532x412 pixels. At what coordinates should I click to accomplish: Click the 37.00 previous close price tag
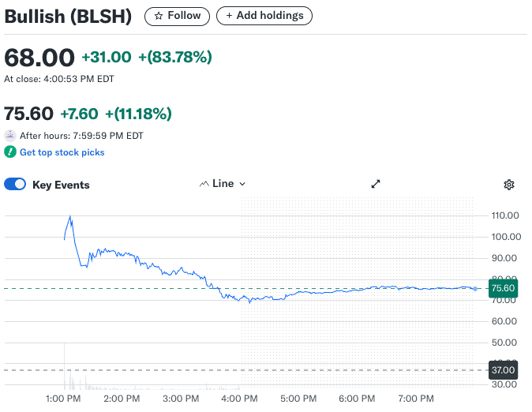pyautogui.click(x=503, y=370)
